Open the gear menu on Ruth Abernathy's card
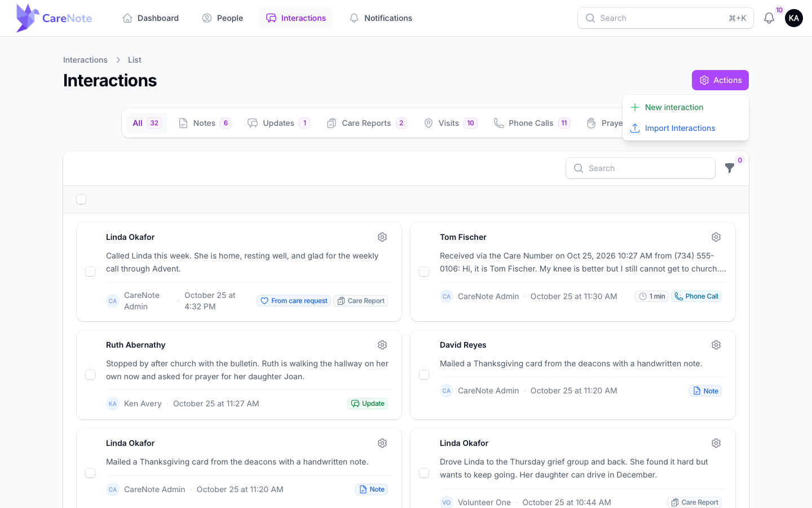 (382, 345)
